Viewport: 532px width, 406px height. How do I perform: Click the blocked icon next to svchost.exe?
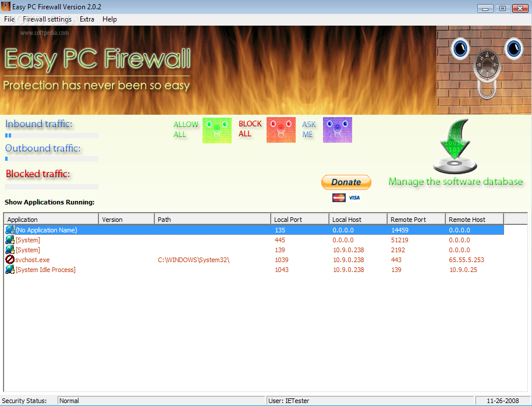pyautogui.click(x=10, y=259)
